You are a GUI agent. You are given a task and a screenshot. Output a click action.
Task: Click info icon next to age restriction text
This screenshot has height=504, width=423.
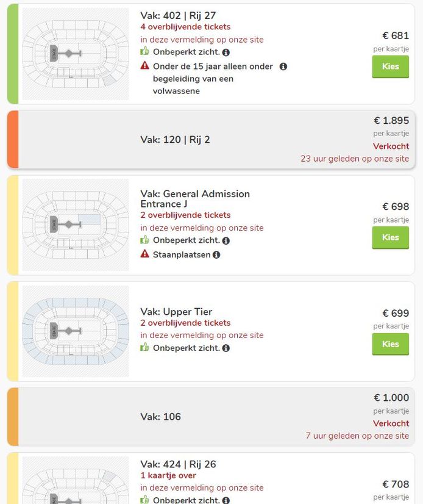pyautogui.click(x=283, y=66)
